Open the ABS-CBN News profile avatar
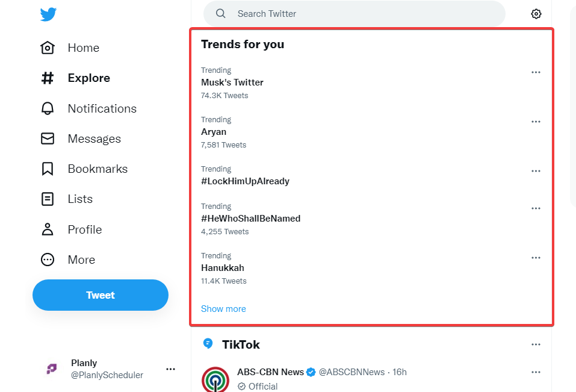Screen dimensions: 576x392 215,379
